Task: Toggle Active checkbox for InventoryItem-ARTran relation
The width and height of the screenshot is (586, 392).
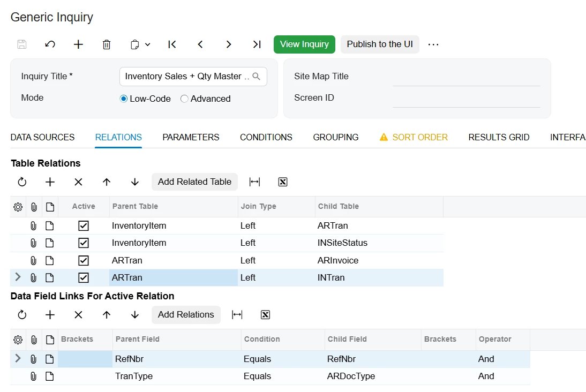Action: click(84, 225)
